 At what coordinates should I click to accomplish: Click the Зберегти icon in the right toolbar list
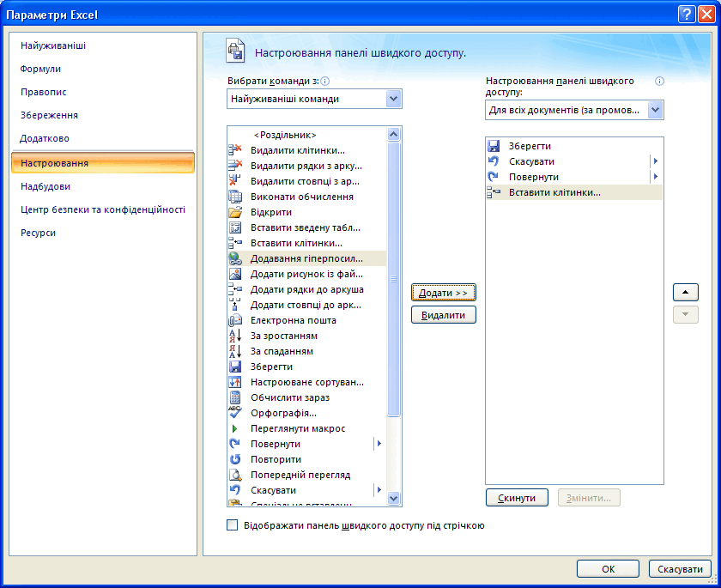(494, 146)
